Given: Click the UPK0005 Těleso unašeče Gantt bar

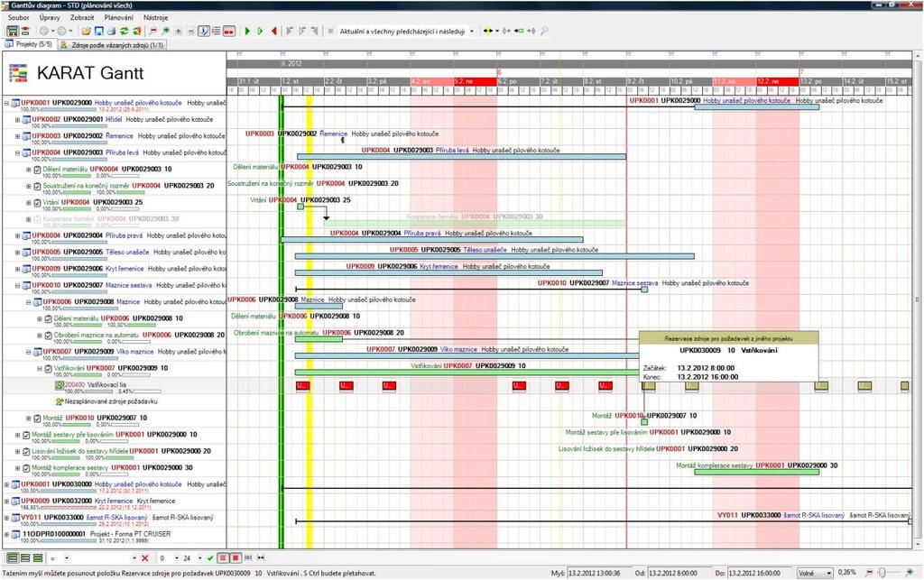Looking at the screenshot, I should pyautogui.click(x=494, y=256).
